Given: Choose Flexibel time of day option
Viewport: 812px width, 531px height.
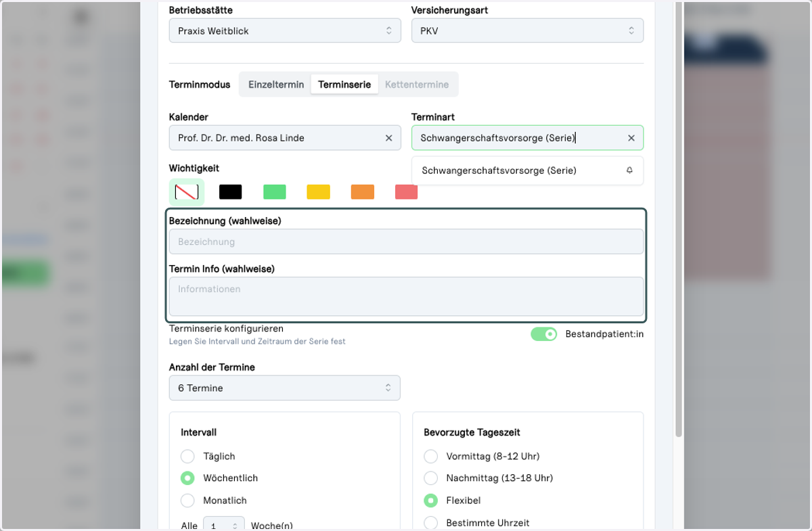Looking at the screenshot, I should (x=430, y=501).
